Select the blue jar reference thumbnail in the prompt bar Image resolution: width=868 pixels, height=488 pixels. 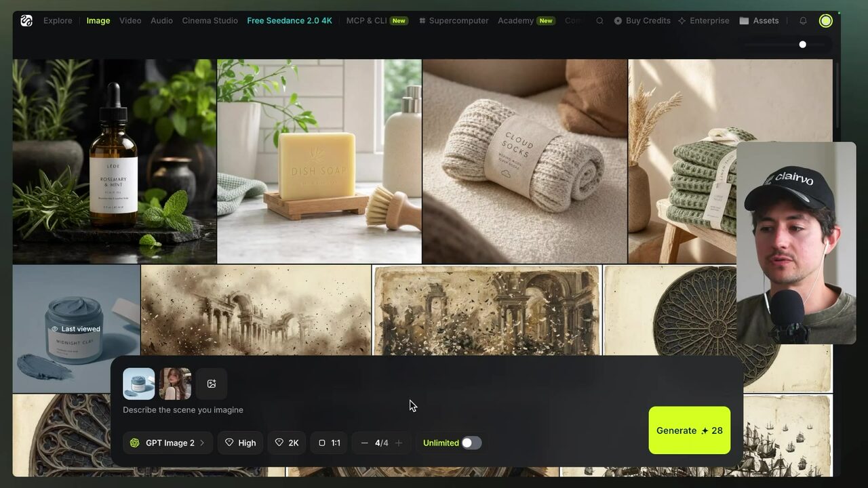click(x=139, y=384)
